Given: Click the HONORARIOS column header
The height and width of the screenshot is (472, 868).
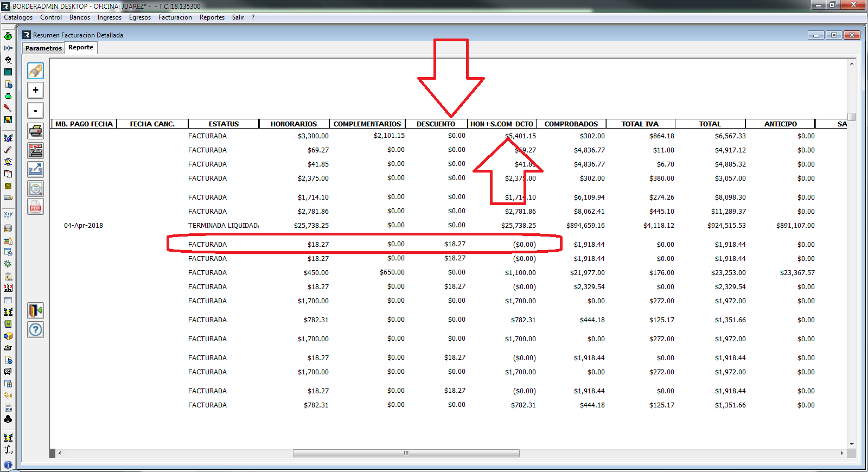Looking at the screenshot, I should click(x=293, y=124).
